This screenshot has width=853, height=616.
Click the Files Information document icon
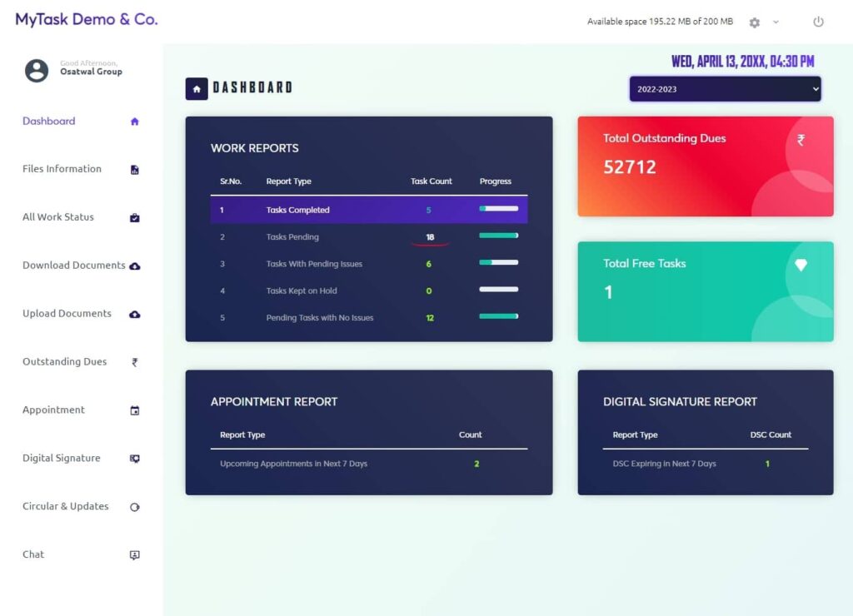coord(135,170)
